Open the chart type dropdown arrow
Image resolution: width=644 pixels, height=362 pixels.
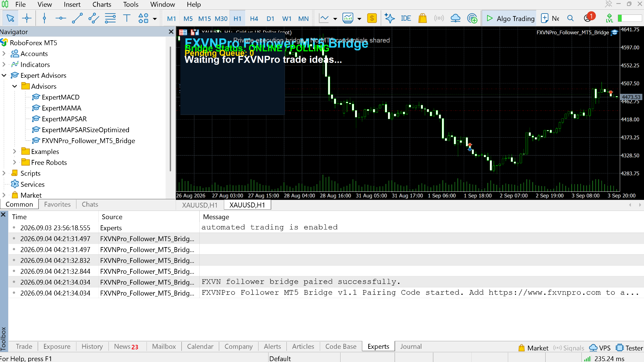[x=335, y=19]
